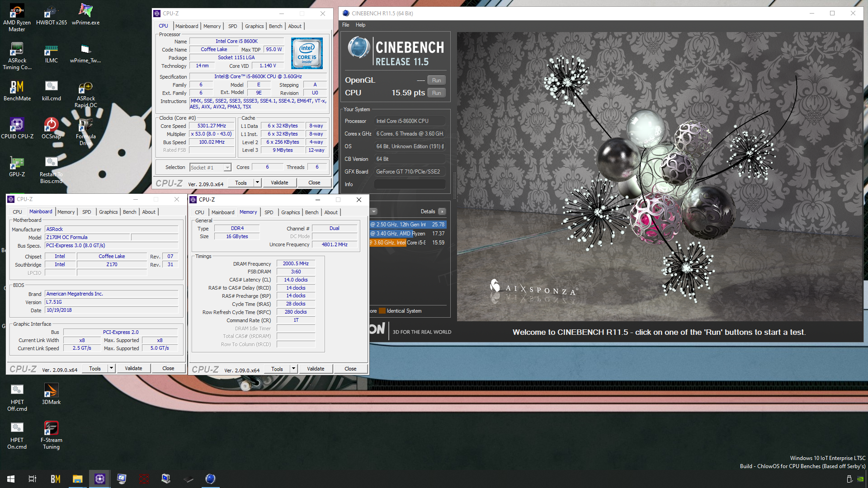This screenshot has width=868, height=488.
Task: Open SPD tab in CPU-Z Mainboard window
Action: point(87,212)
